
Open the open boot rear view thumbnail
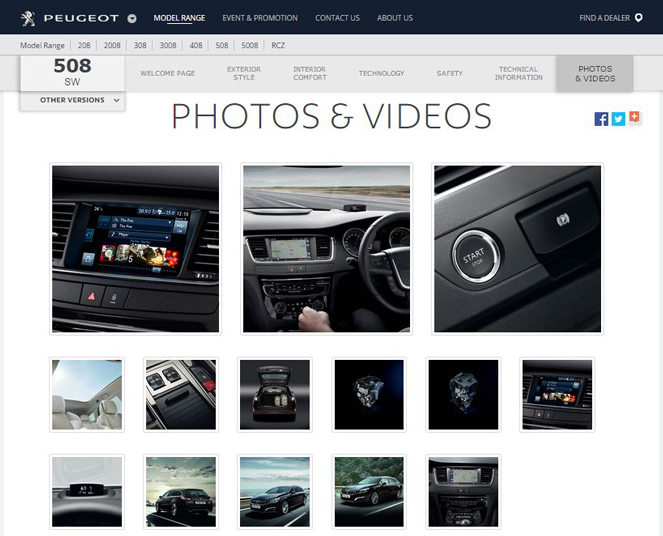pyautogui.click(x=275, y=395)
